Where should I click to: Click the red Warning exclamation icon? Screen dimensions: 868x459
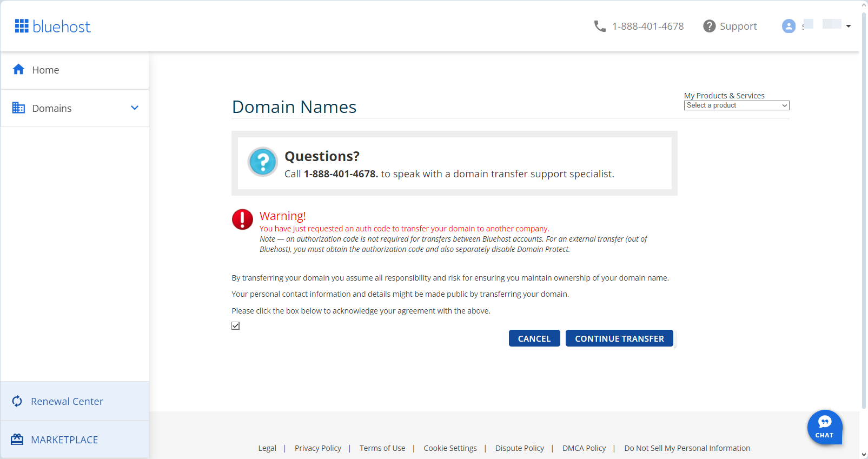pyautogui.click(x=242, y=219)
